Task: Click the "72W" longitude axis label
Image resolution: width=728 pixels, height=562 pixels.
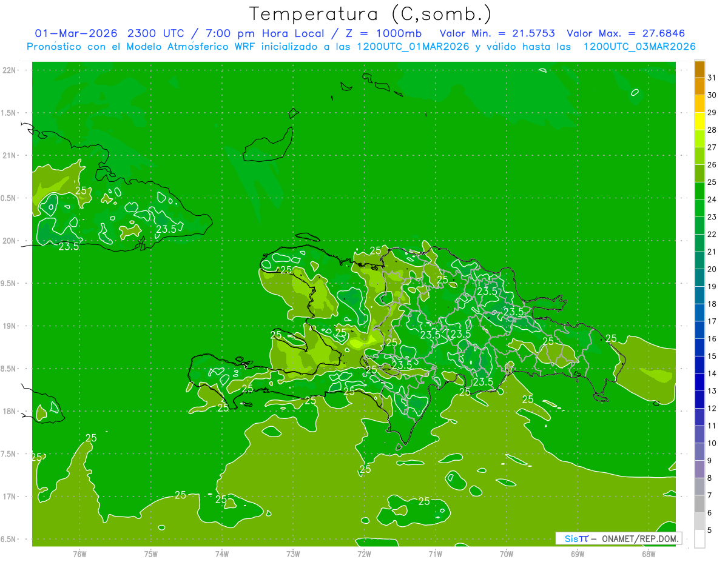Action: 365,554
